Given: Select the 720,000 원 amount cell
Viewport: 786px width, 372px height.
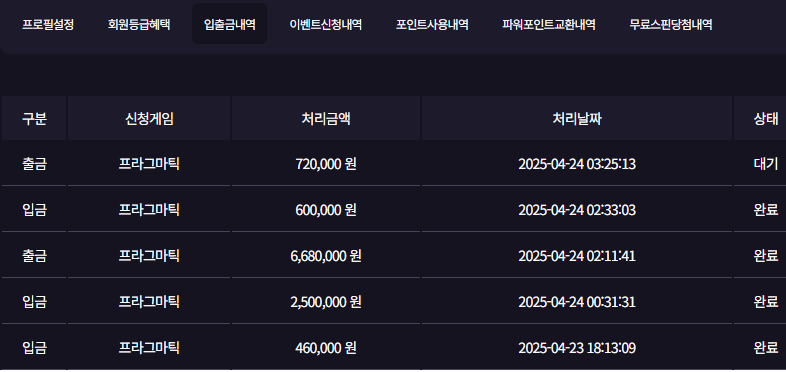Looking at the screenshot, I should [326, 164].
